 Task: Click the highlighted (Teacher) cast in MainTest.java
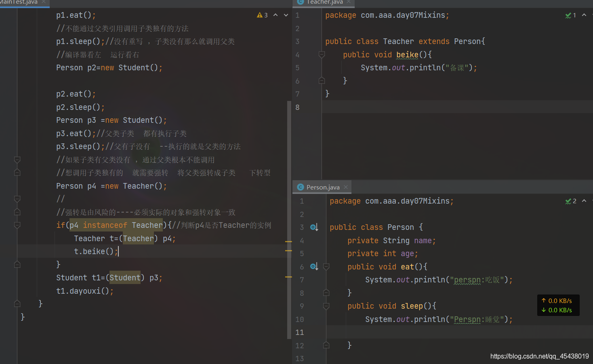click(138, 239)
